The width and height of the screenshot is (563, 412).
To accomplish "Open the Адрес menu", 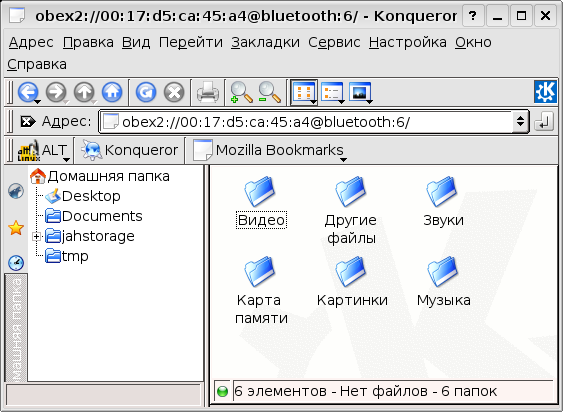I will click(31, 42).
